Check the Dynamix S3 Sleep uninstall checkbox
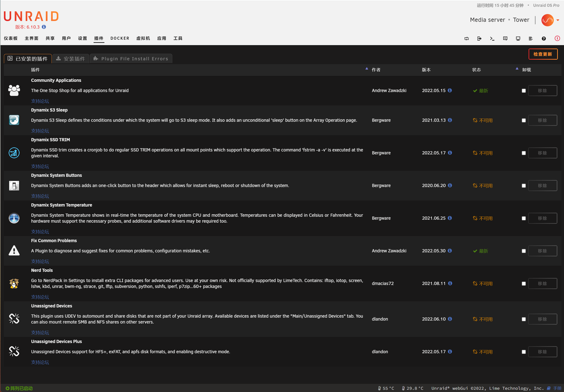 pos(524,121)
